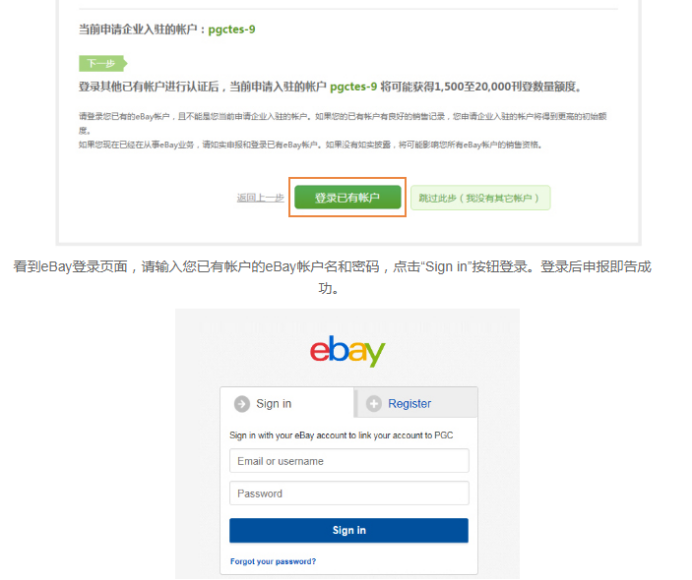Click the green 登录已有帐户 button
The height and width of the screenshot is (580, 692).
tap(348, 197)
